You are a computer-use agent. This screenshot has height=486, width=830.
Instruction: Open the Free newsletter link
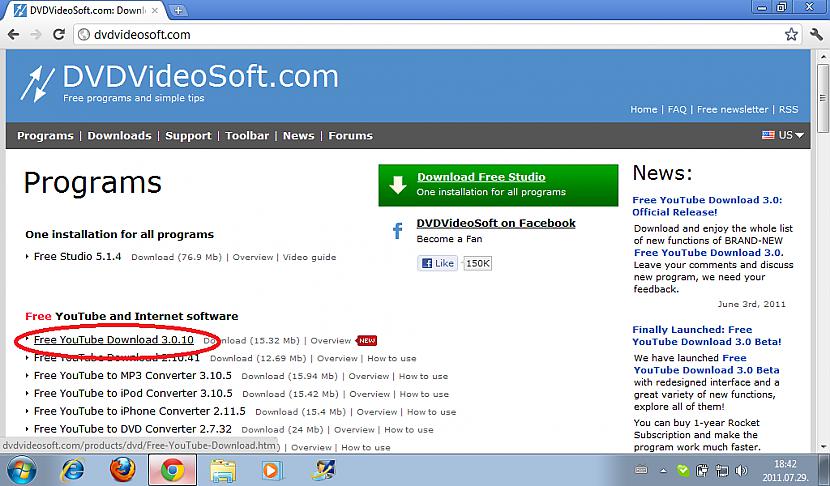click(x=732, y=110)
